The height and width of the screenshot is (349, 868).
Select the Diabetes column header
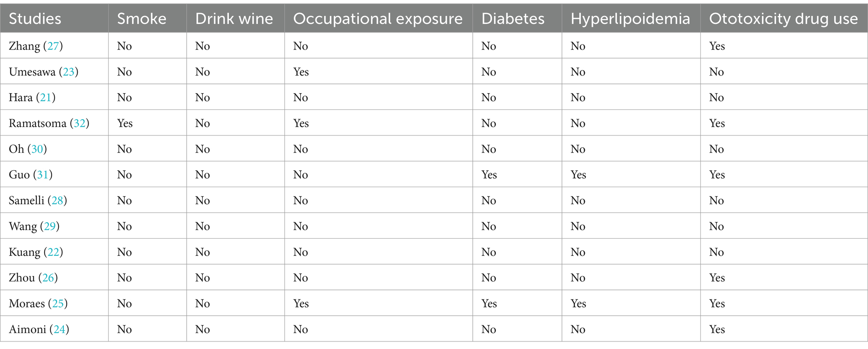point(513,19)
